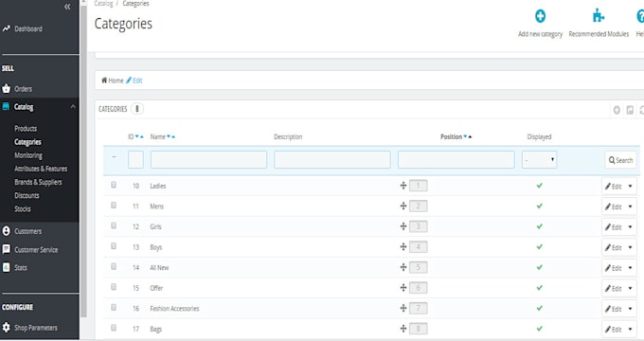Toggle displayed checkmark for Mens
The image size is (644, 341).
[x=539, y=206]
